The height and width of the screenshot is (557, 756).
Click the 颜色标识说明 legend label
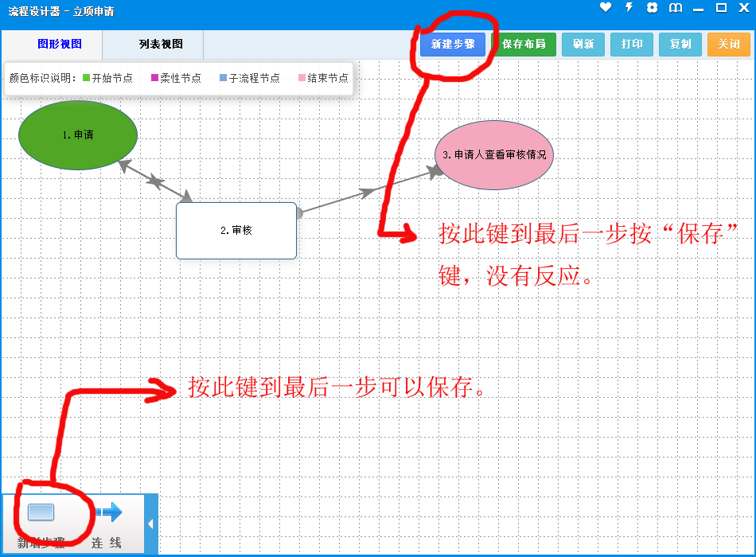click(42, 78)
